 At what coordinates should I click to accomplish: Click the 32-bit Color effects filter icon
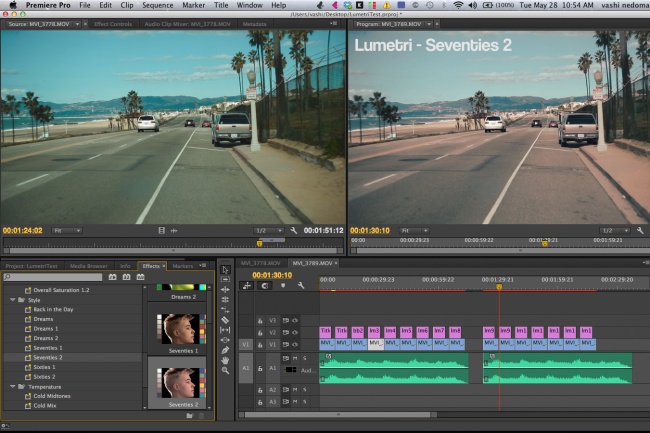pos(126,277)
